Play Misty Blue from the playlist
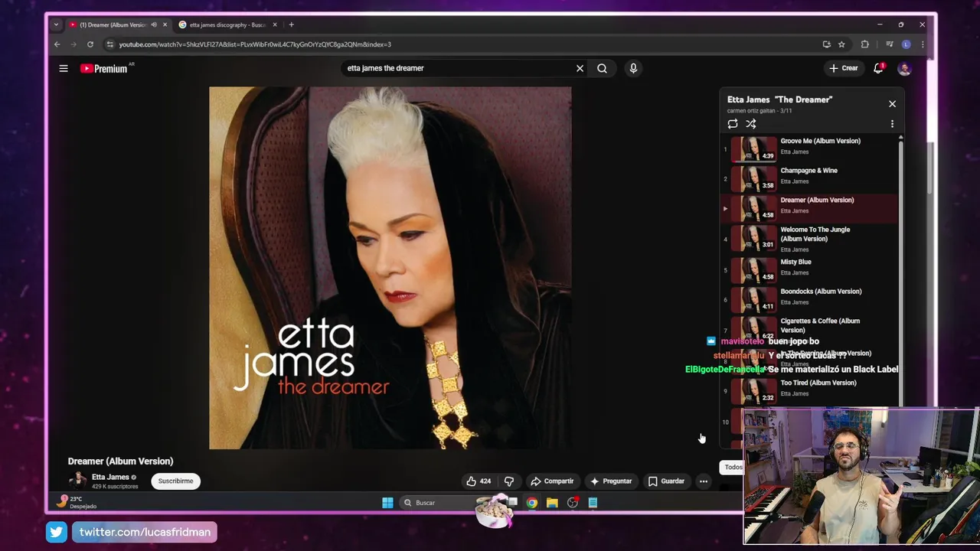Viewport: 980px width, 551px height. point(808,269)
